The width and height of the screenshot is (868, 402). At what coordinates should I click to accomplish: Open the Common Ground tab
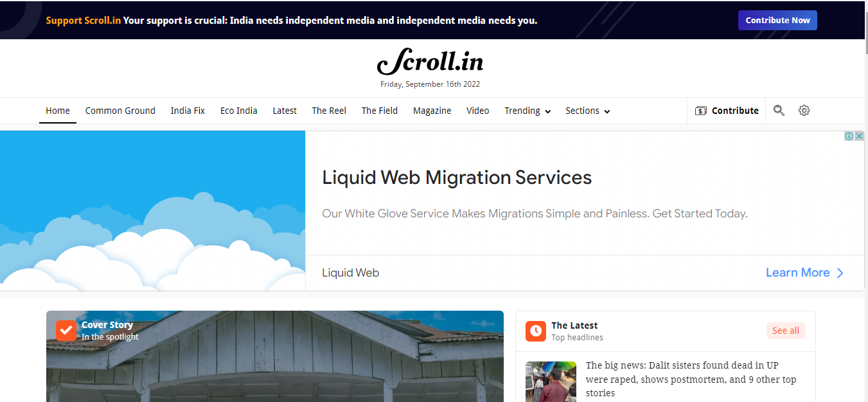coord(120,111)
